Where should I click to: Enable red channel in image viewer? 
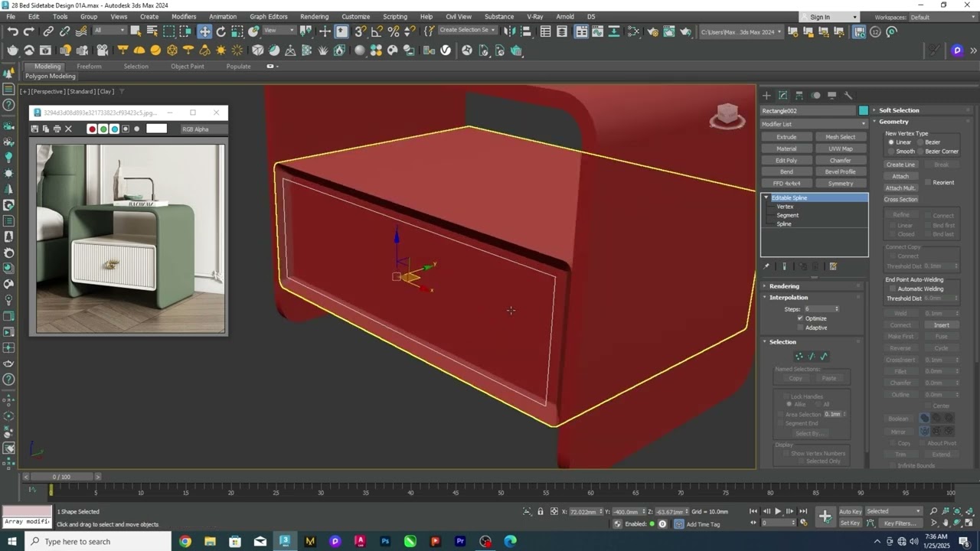tap(92, 129)
